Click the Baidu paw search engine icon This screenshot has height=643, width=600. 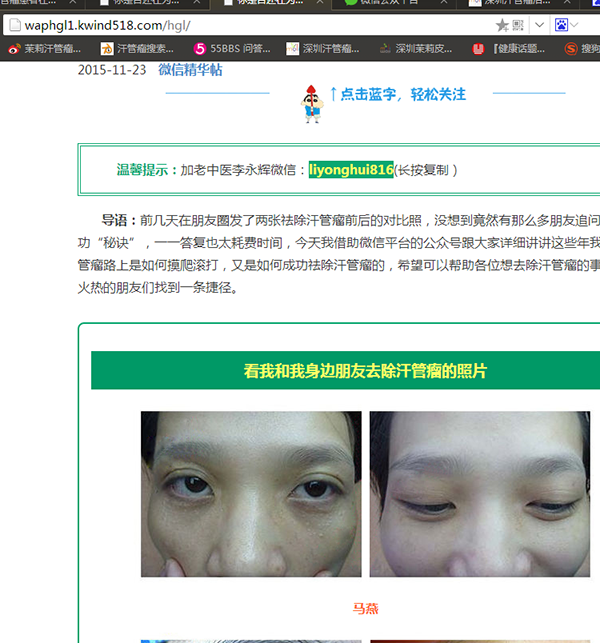(x=561, y=25)
